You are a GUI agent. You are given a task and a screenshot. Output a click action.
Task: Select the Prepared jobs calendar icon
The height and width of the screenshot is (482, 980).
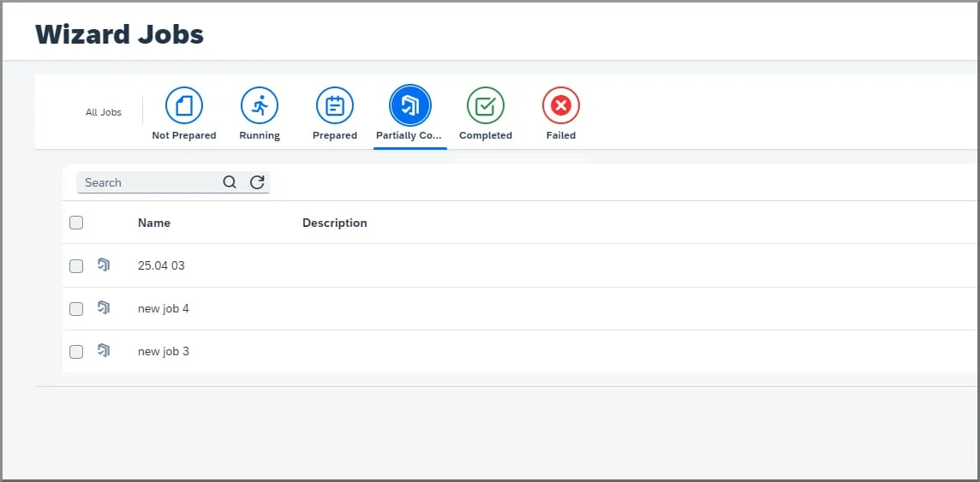click(335, 105)
